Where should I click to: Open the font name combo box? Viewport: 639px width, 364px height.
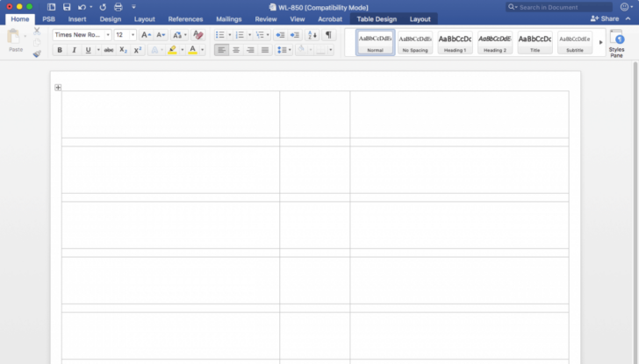82,35
